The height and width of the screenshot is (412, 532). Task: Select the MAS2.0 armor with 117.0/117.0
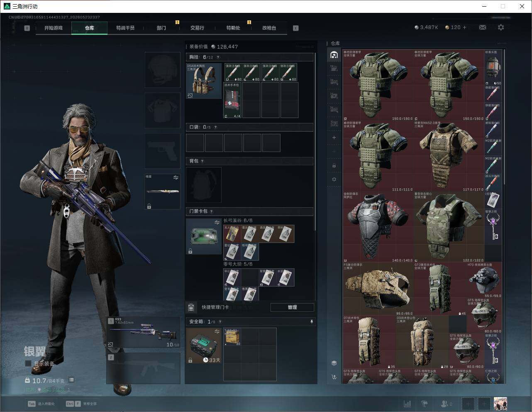point(449,156)
